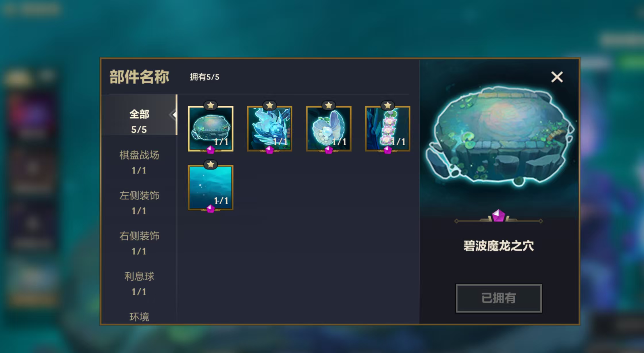Click star badge on clam shell thumbnail
This screenshot has height=353, width=644.
point(329,105)
